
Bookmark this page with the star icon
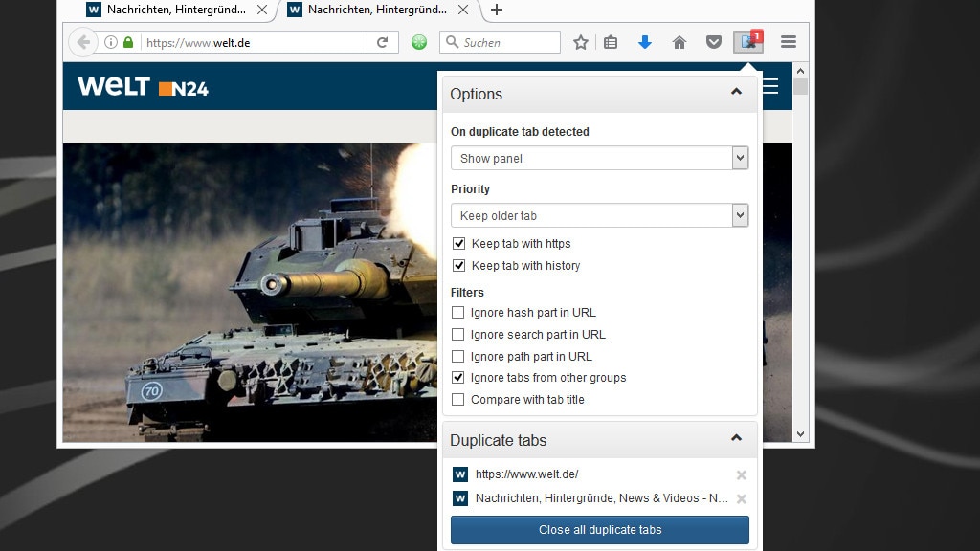581,42
